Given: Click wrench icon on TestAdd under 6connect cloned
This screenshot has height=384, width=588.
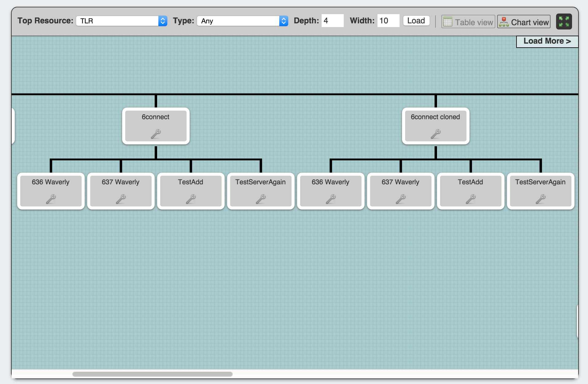Looking at the screenshot, I should [471, 199].
